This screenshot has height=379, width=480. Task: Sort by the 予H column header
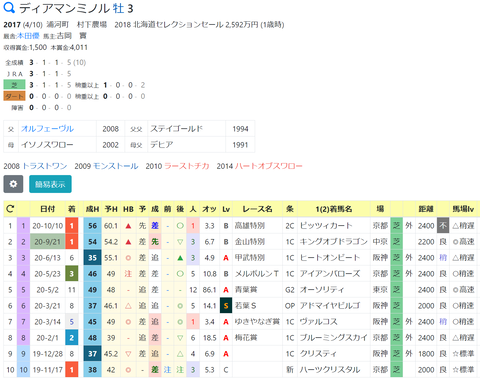pyautogui.click(x=111, y=209)
